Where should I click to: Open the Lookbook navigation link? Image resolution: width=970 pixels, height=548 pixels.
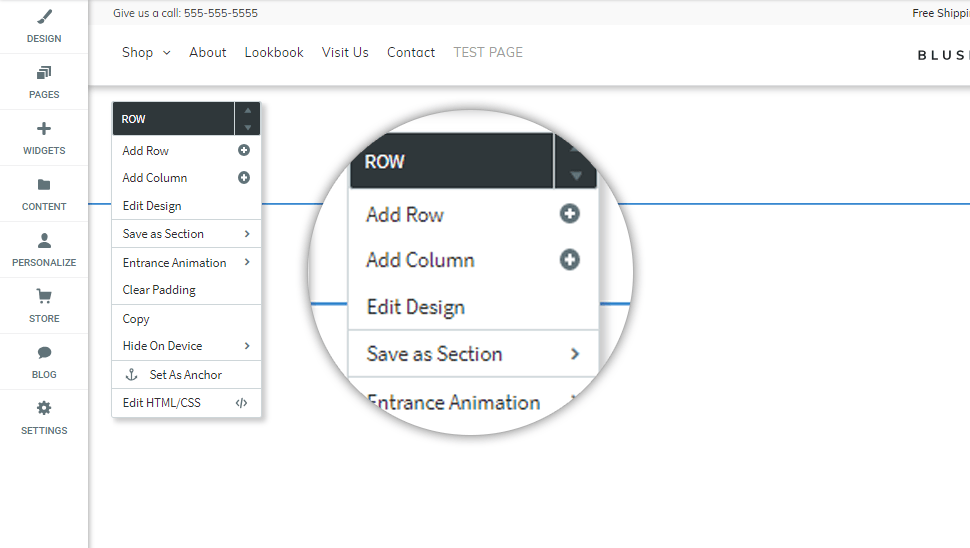click(x=274, y=53)
